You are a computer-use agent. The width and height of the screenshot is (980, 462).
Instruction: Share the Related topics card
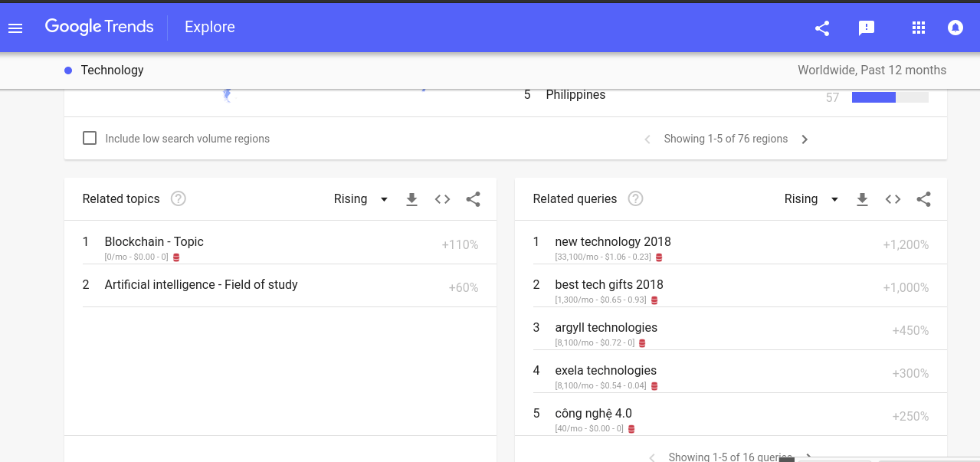473,199
